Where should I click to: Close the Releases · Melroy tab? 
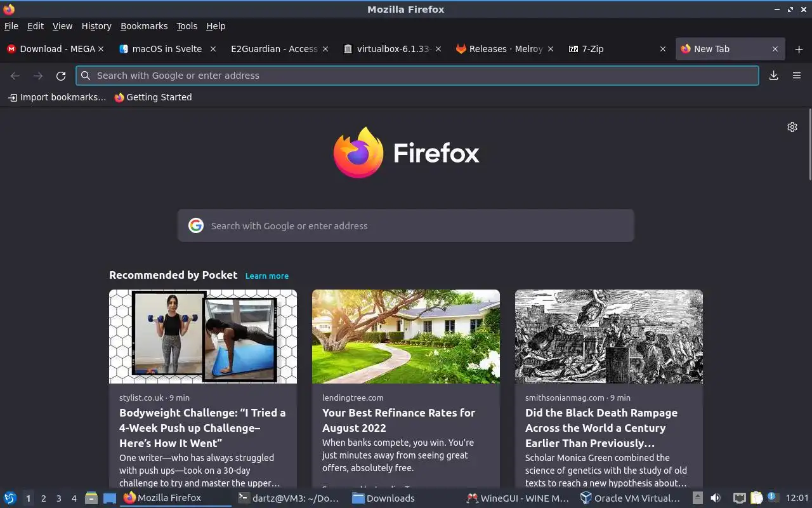click(x=550, y=49)
